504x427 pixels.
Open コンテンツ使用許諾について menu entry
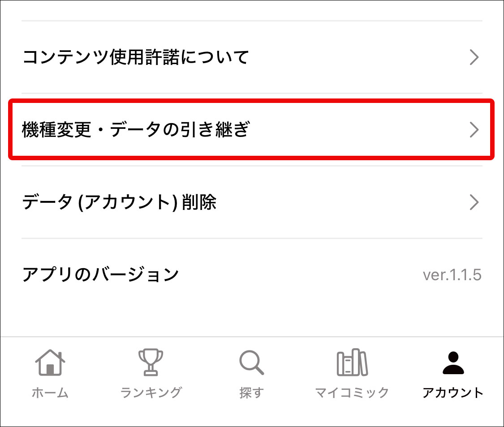(252, 57)
